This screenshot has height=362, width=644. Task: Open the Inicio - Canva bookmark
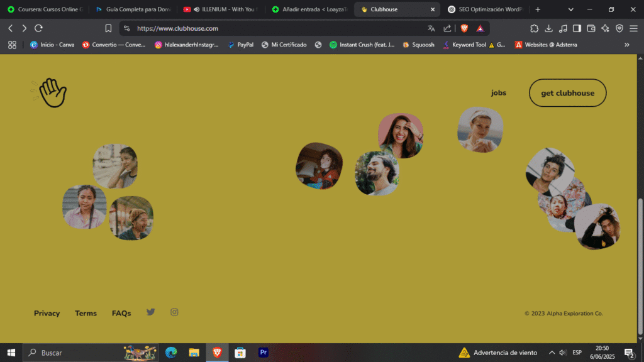pyautogui.click(x=52, y=45)
